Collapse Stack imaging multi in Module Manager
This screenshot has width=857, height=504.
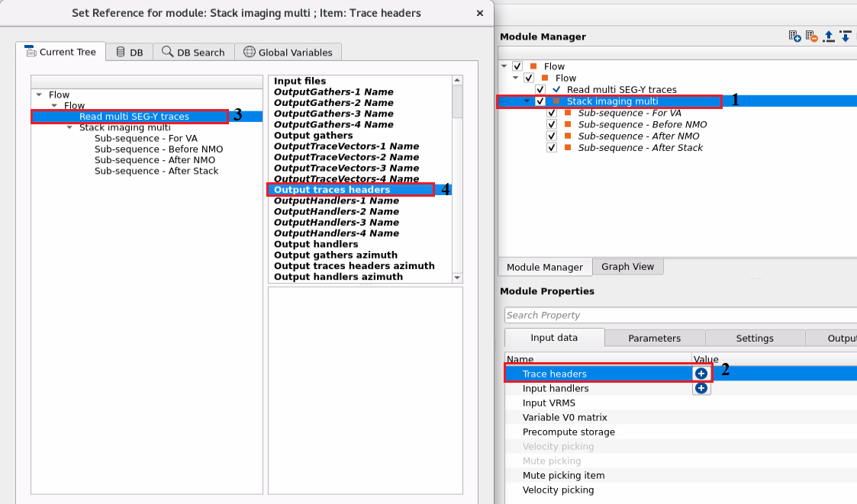click(527, 101)
